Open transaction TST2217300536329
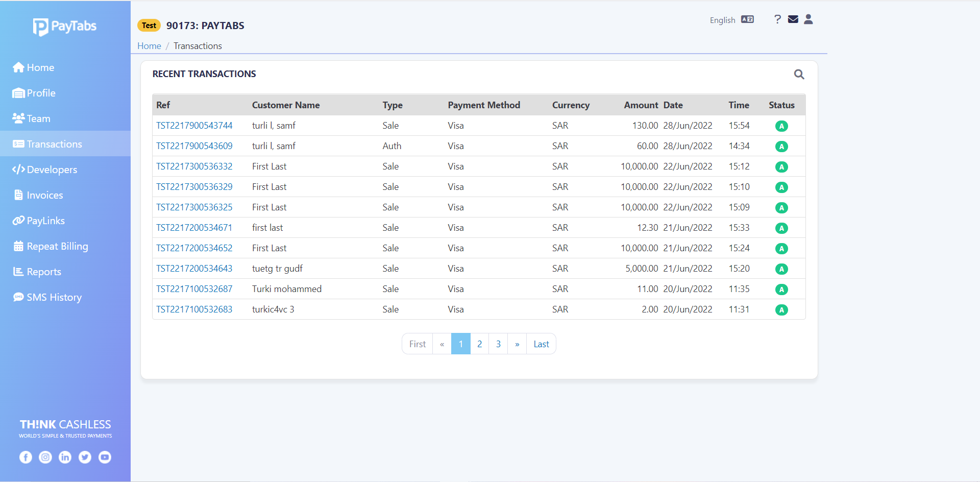Screen dimensions: 980x482 tap(194, 187)
